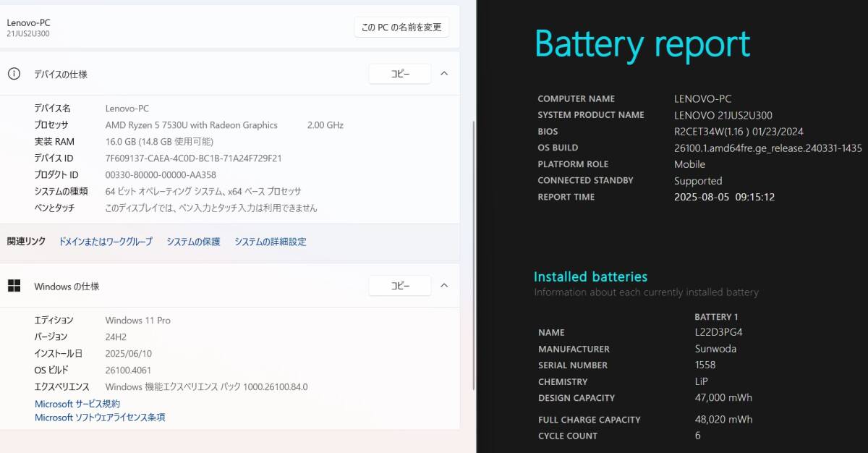
Task: Select processor value AMD Ryzen 5 7530U
Action: tap(192, 125)
